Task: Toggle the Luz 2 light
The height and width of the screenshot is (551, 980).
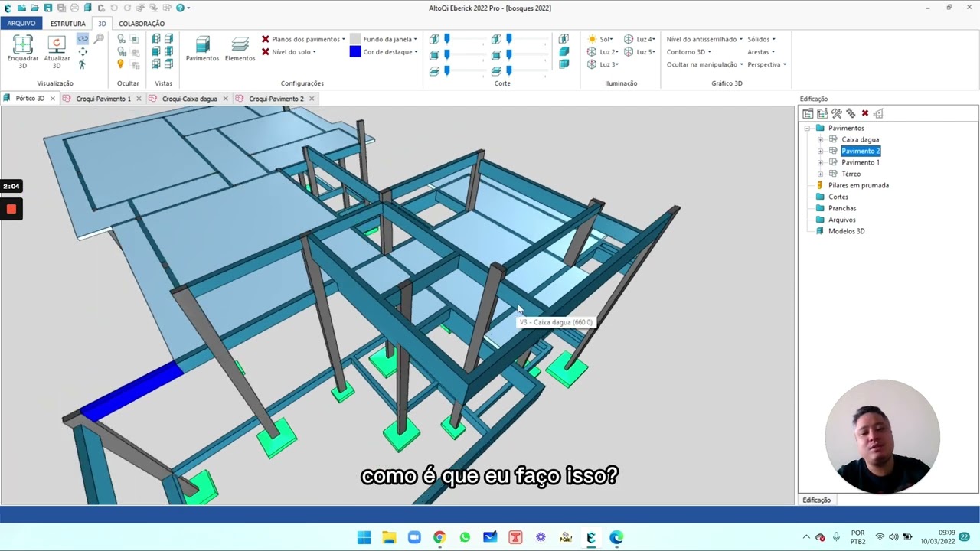Action: point(603,52)
